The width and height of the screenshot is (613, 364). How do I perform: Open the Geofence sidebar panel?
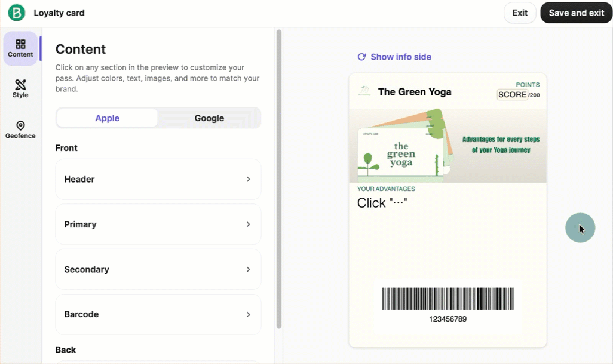click(x=20, y=129)
